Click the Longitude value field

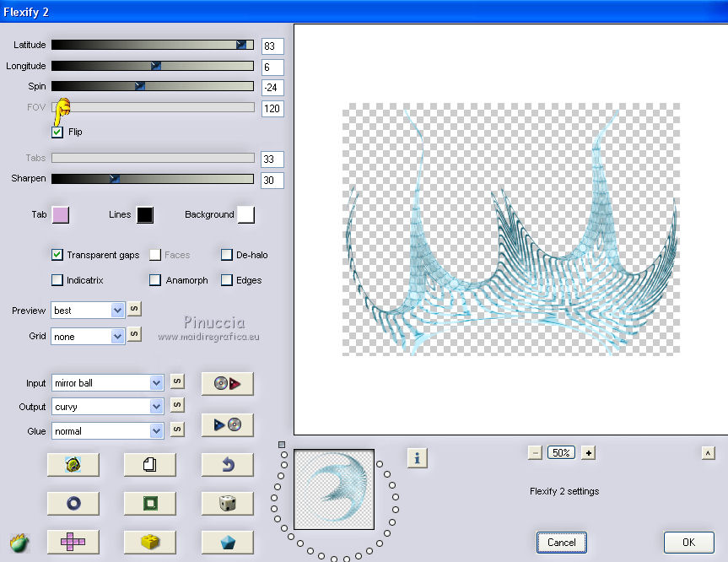272,68
